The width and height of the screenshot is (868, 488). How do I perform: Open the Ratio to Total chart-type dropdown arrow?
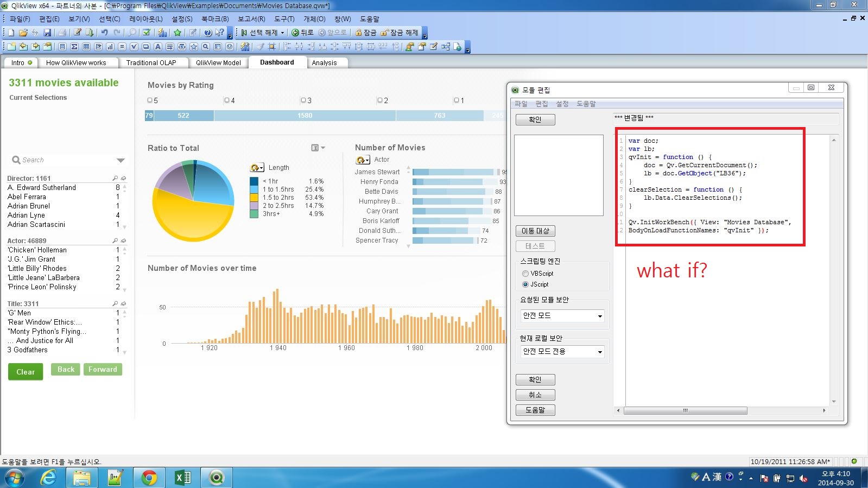click(x=323, y=148)
